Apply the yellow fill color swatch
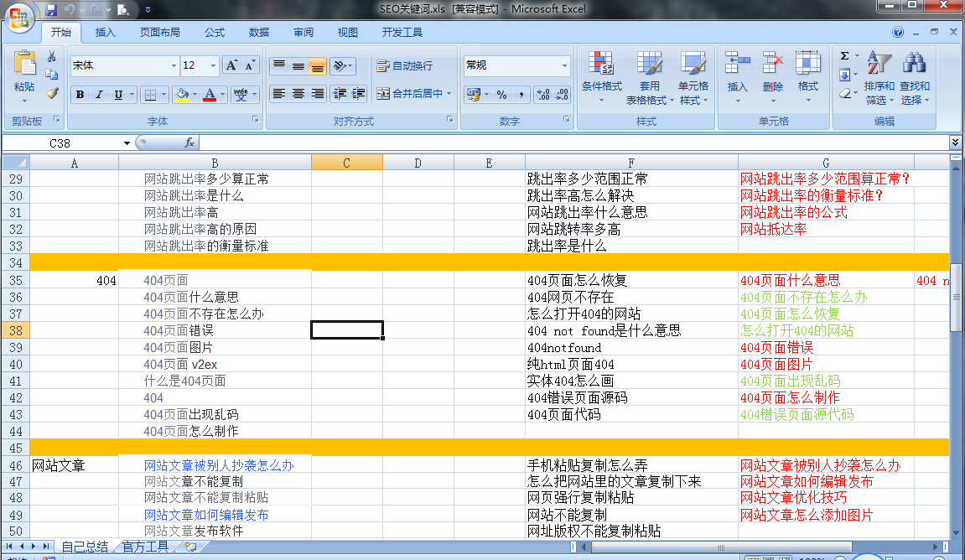Viewport: 965px width, 560px height. [182, 94]
